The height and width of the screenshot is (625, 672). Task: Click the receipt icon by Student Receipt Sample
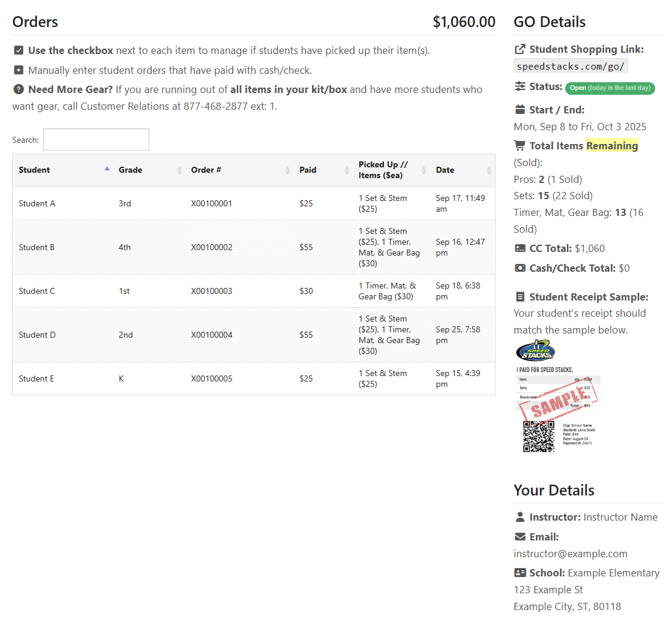(x=520, y=297)
